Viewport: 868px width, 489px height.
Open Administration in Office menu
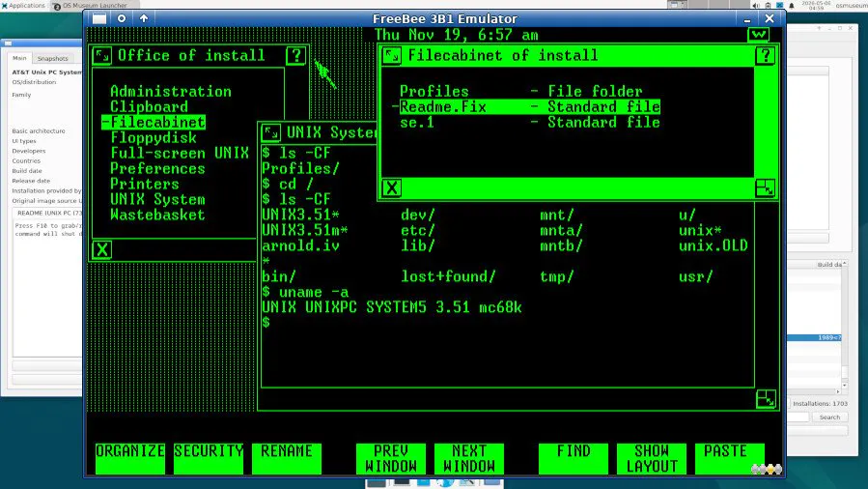171,92
